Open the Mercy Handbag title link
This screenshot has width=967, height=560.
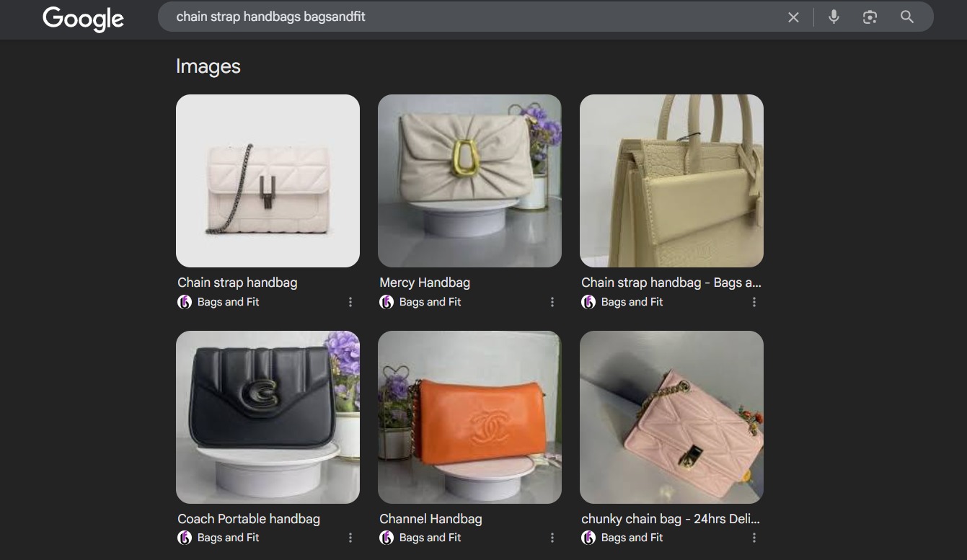click(x=425, y=283)
